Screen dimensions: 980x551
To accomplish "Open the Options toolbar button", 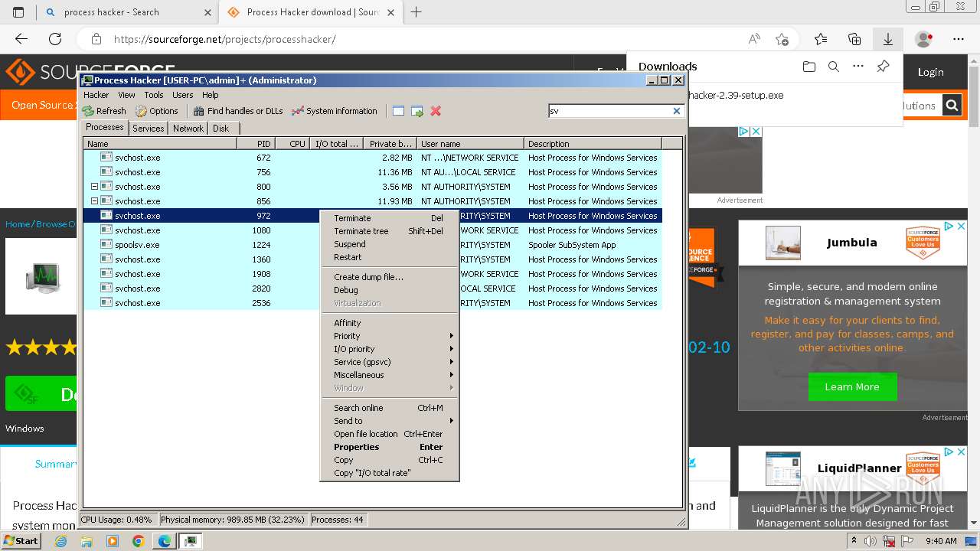I will point(157,111).
